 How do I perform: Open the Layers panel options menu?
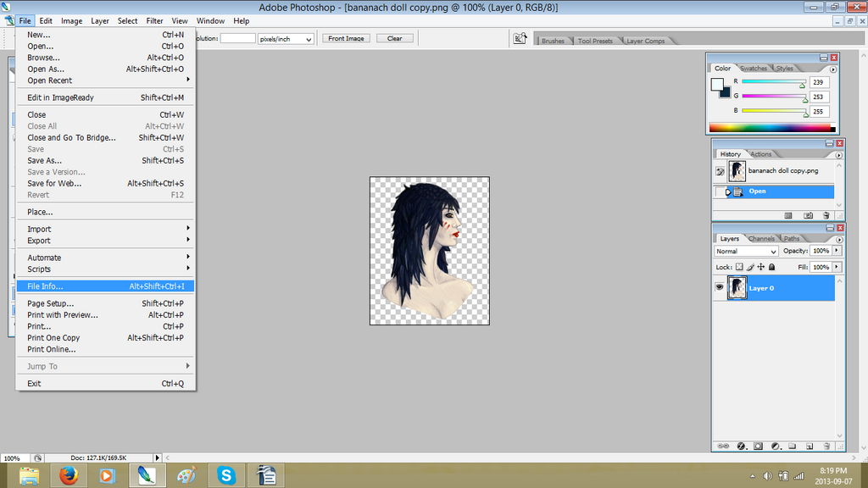pyautogui.click(x=839, y=240)
